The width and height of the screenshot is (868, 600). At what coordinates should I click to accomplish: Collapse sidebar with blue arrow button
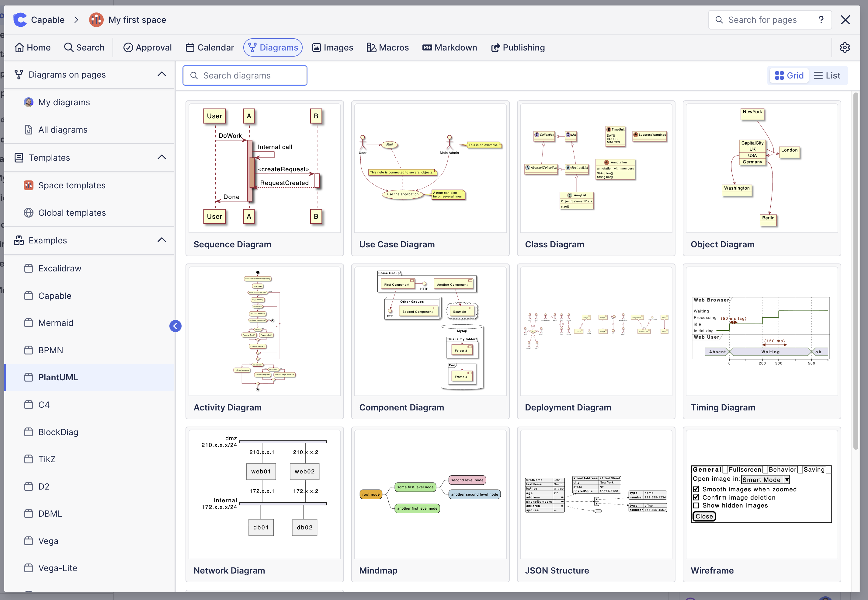pyautogui.click(x=175, y=326)
